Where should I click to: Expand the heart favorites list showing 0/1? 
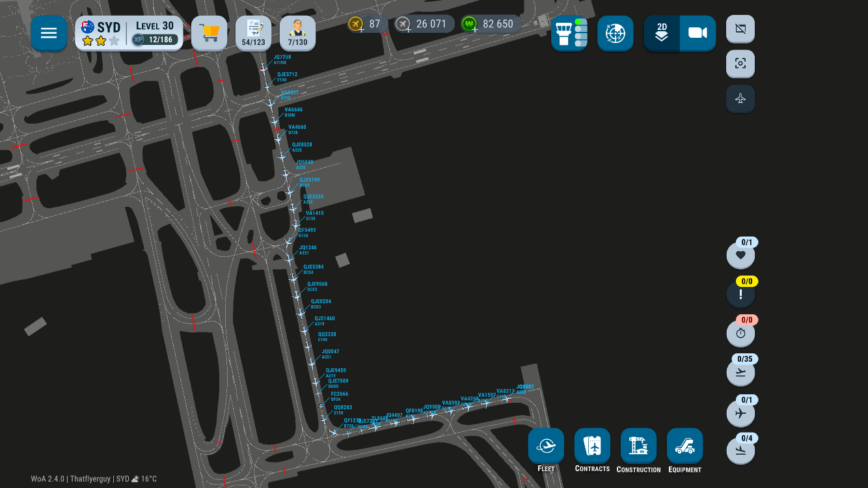pos(740,255)
